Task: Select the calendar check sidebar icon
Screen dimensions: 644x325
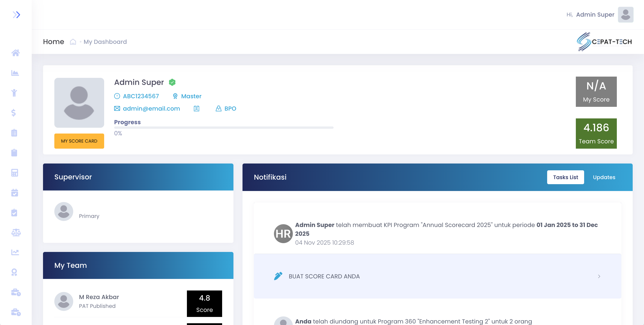Action: click(x=15, y=193)
